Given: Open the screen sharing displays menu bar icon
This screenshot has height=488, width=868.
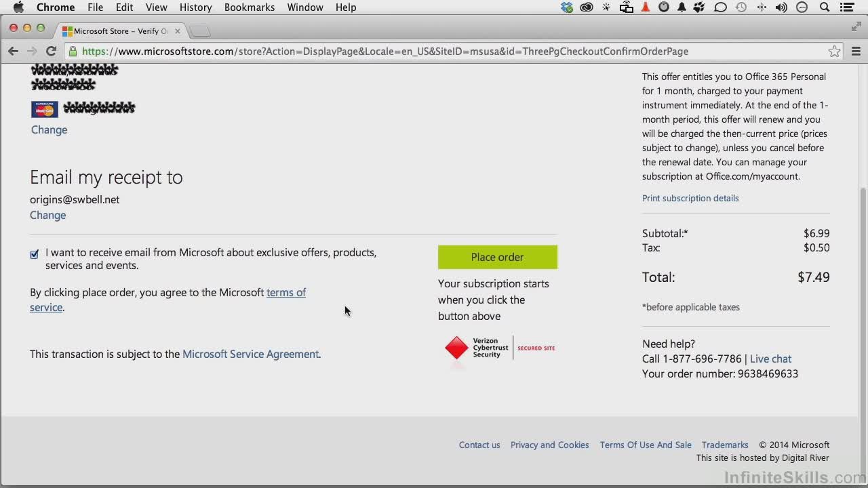Looking at the screenshot, I should pyautogui.click(x=627, y=7).
